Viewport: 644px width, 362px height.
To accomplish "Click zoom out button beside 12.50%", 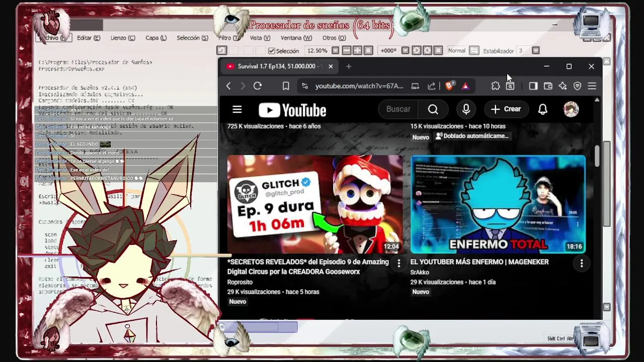I will pos(346,51).
